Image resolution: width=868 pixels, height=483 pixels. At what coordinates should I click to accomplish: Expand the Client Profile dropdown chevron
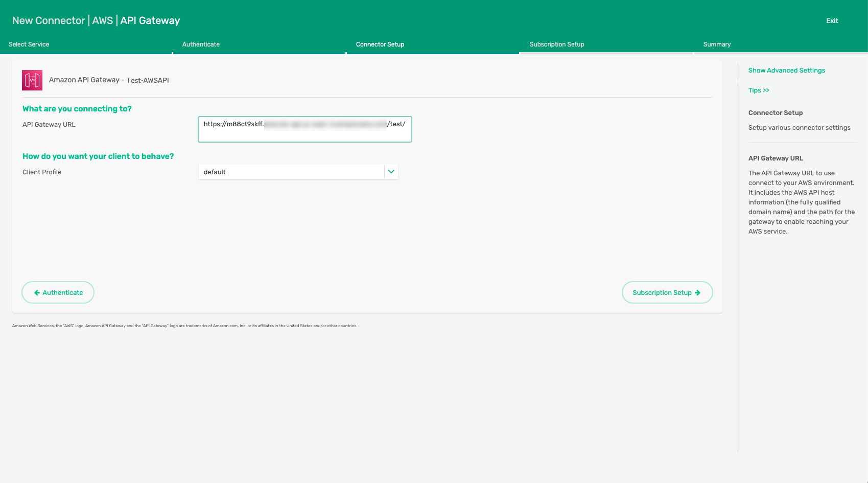[391, 172]
